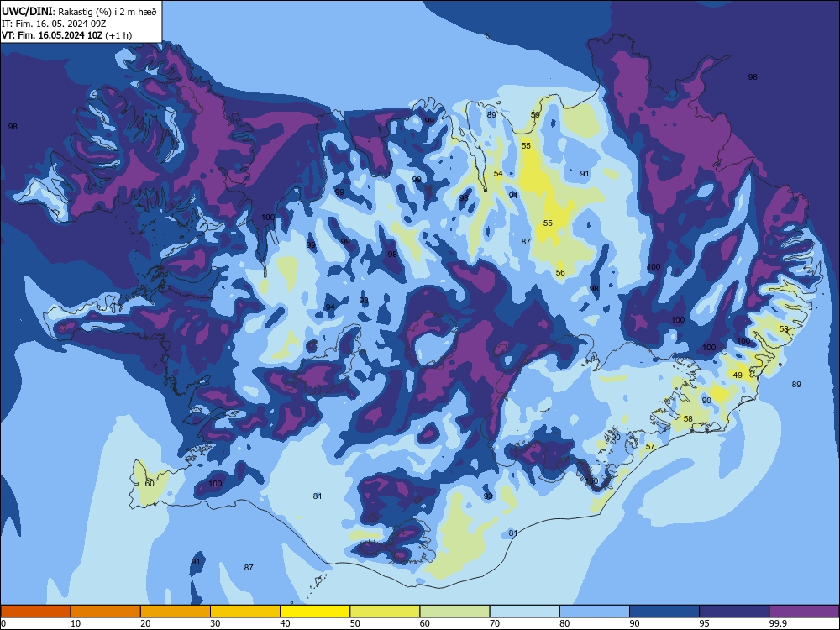Click the UWC/DINI title text
Screen dimensions: 840x630
[x=27, y=11]
